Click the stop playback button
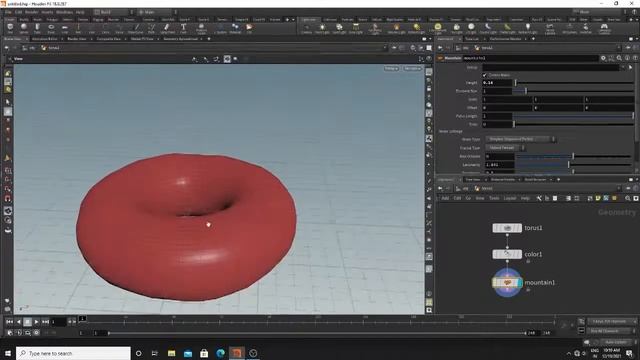This screenshot has width=640, height=360. [x=27, y=322]
